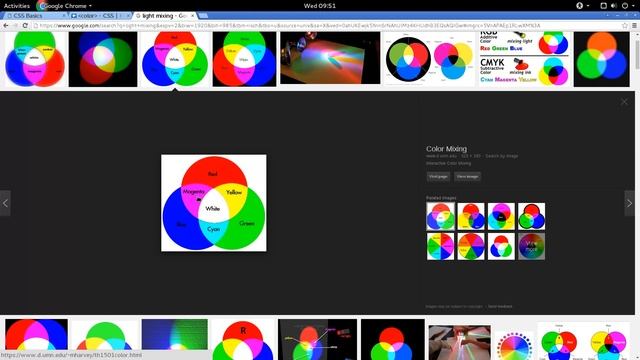Select bottom-row rainbow color wheel result
The width and height of the screenshot is (640, 360).
[x=514, y=346]
